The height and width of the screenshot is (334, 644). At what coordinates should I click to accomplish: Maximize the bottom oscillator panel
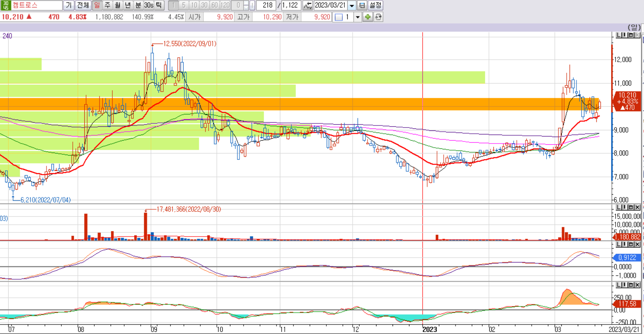[x=630, y=285]
